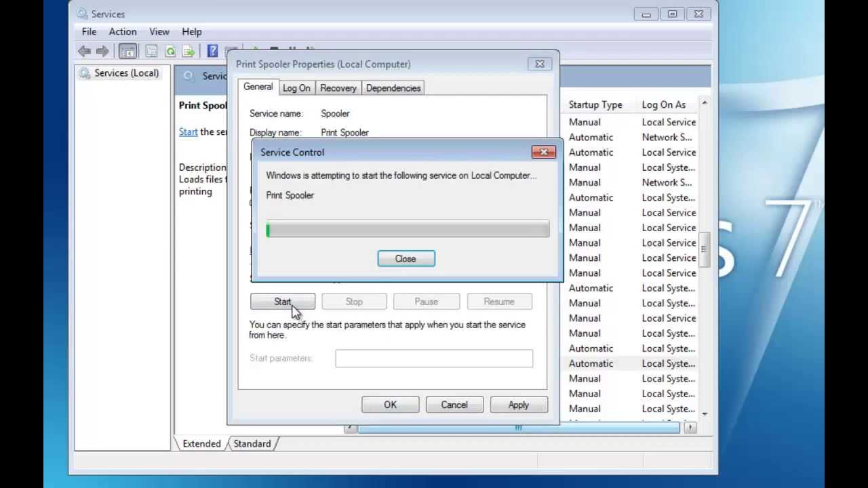Click the Spooler service name text
868x488 pixels.
335,114
